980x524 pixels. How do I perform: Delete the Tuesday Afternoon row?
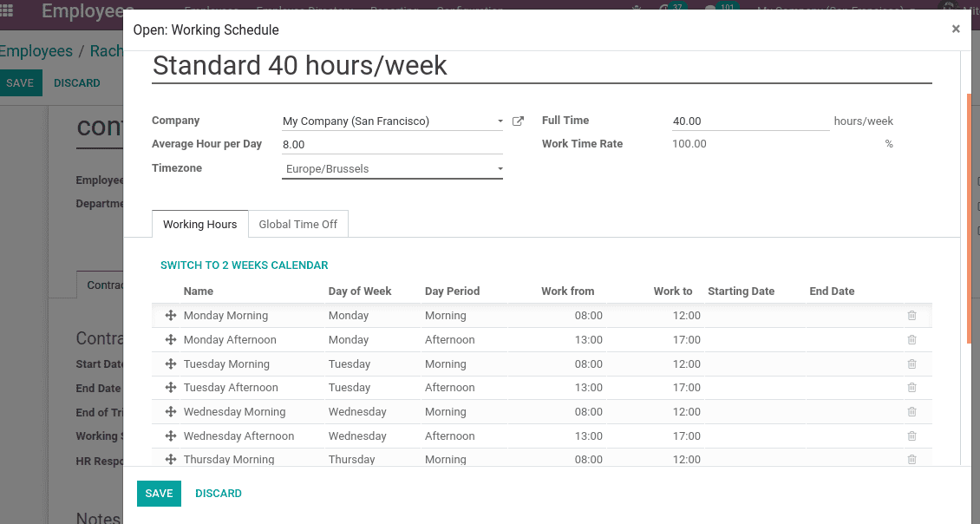click(911, 388)
